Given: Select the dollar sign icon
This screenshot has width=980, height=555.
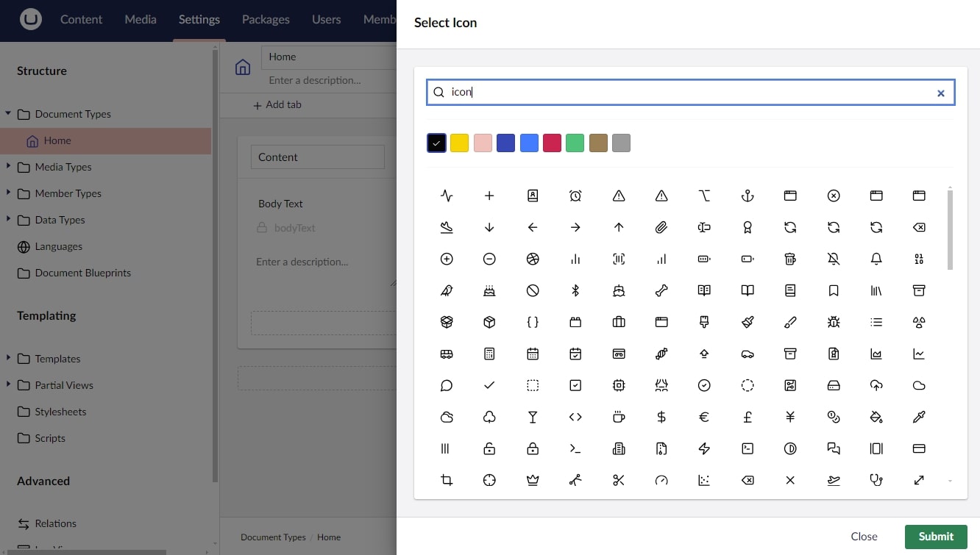Looking at the screenshot, I should point(661,417).
